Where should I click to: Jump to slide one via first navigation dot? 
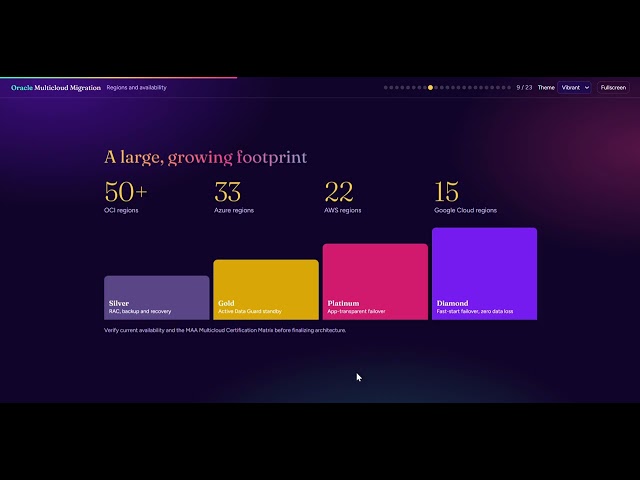pyautogui.click(x=386, y=87)
